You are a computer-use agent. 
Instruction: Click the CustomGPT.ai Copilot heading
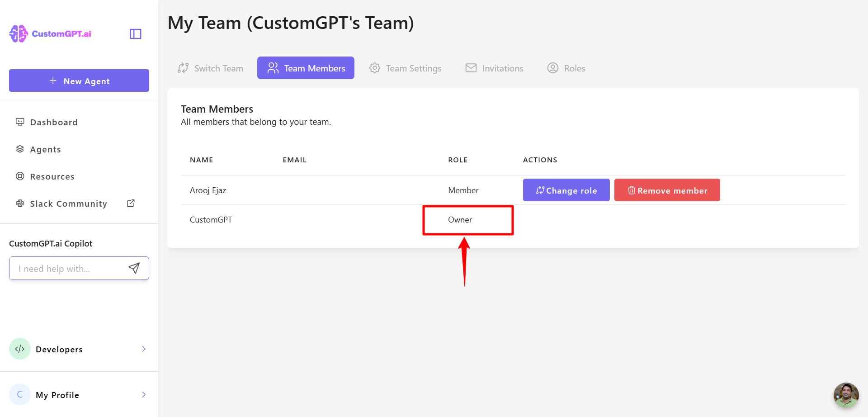[51, 243]
